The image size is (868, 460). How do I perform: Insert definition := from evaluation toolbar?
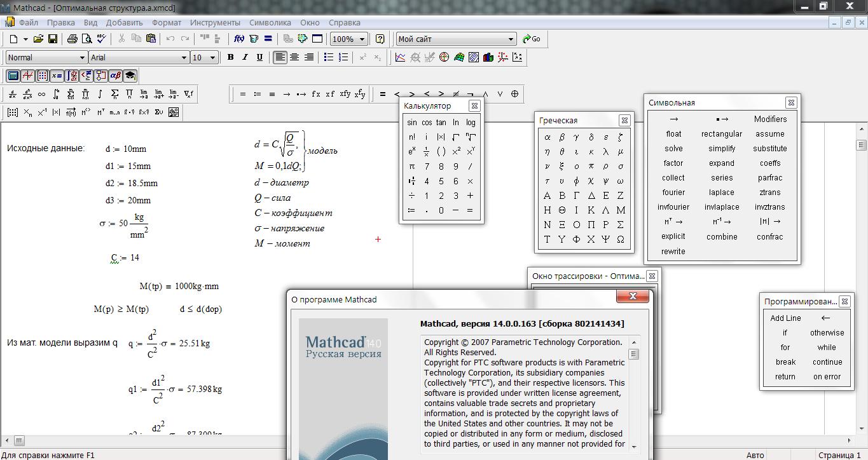coord(257,94)
